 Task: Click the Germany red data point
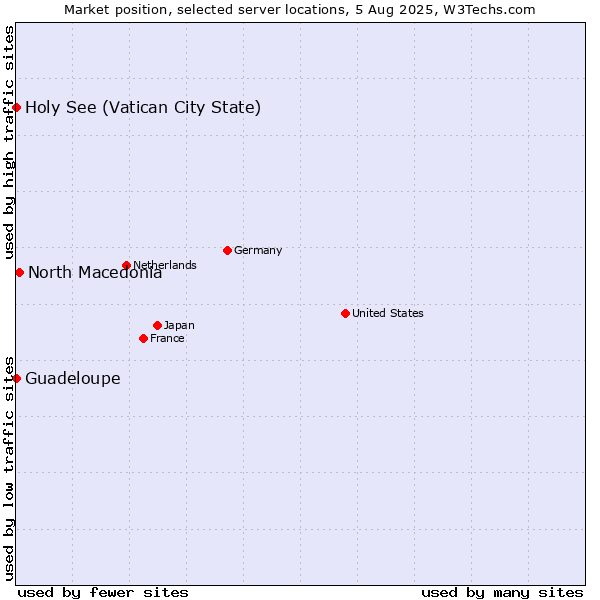coord(227,251)
